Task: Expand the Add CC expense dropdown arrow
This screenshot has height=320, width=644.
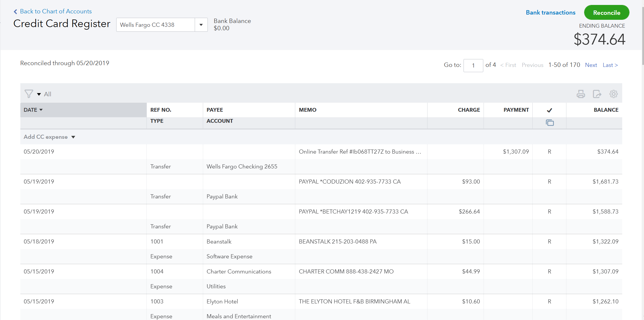Action: pyautogui.click(x=73, y=137)
